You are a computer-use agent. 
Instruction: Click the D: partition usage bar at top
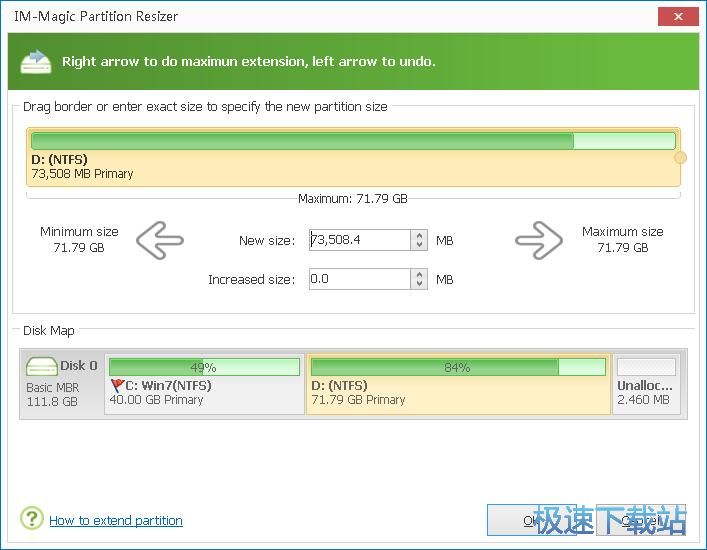pos(353,141)
